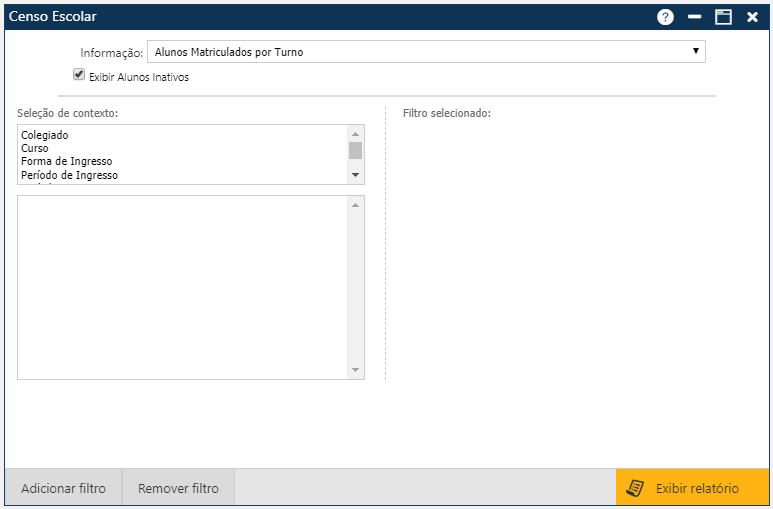Uncheck Exibir Alunos Inativos checkbox

(79, 75)
